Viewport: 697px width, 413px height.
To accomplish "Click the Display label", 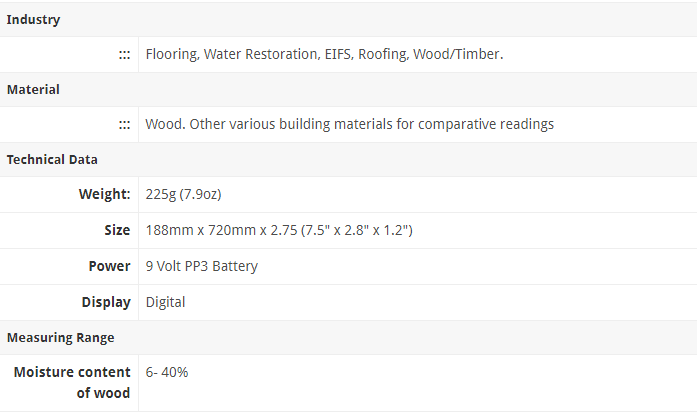I will (106, 302).
